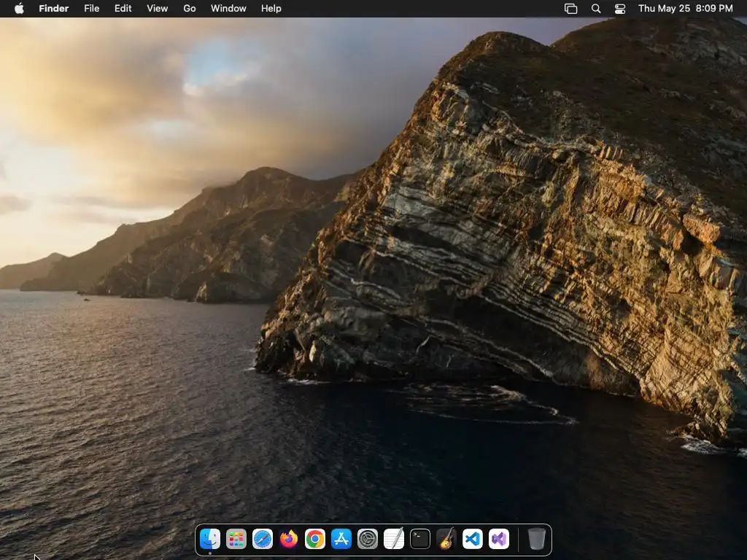Launch GarageBand from the Dock
The width and height of the screenshot is (747, 560).
[x=446, y=539]
